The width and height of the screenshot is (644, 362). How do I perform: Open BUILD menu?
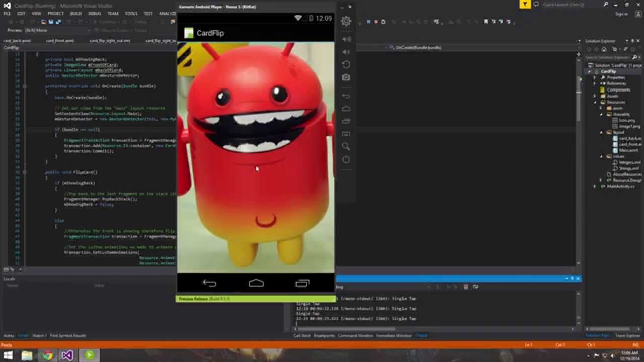76,14
